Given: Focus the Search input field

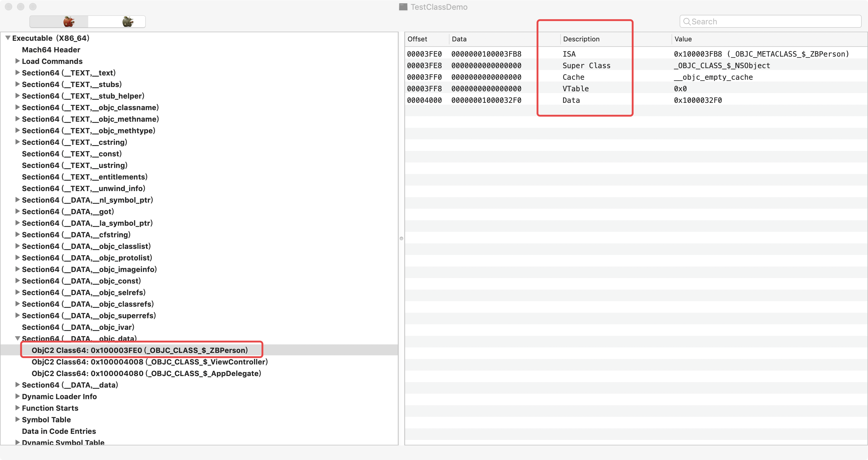Looking at the screenshot, I should click(774, 22).
